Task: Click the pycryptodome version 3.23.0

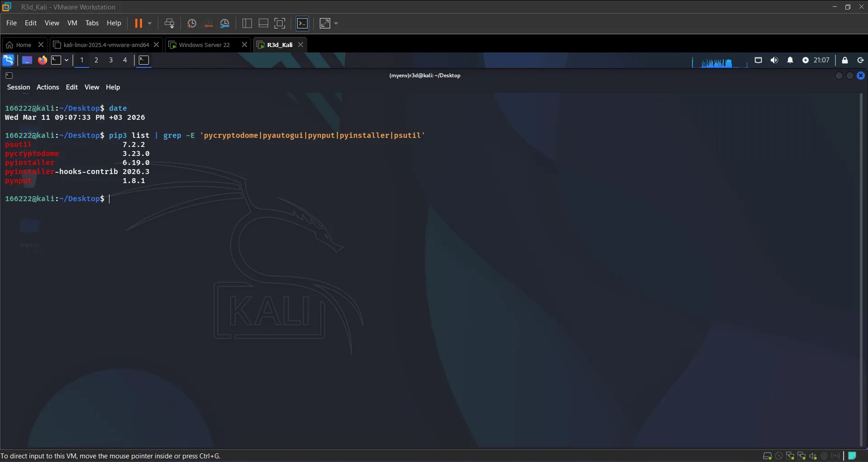Action: pos(136,154)
